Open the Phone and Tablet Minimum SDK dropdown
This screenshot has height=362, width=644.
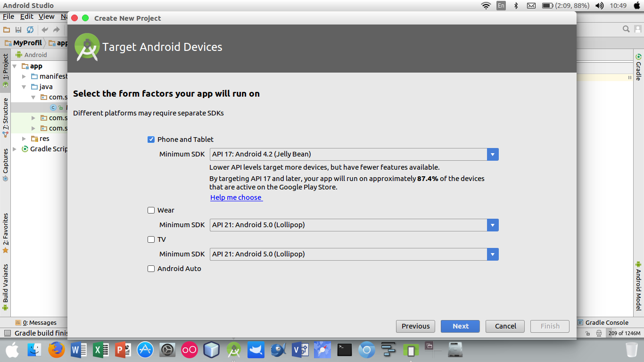pyautogui.click(x=492, y=154)
